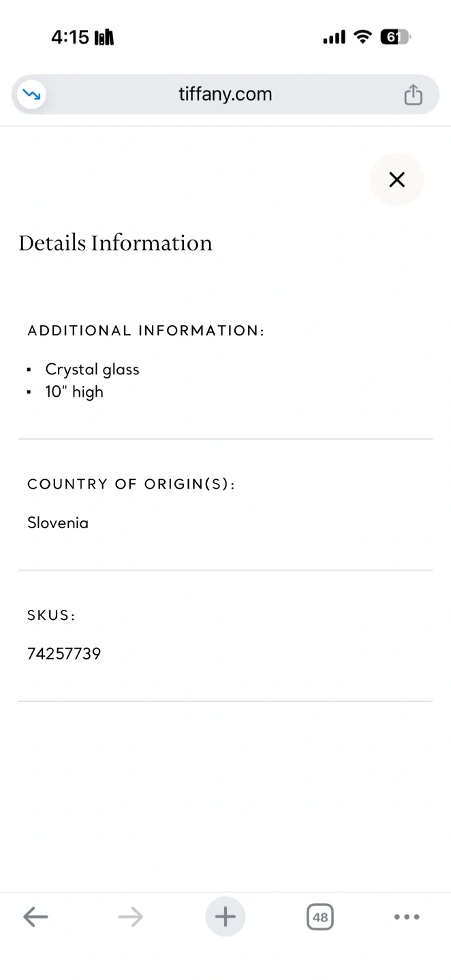The height and width of the screenshot is (980, 451).
Task: Tap the Additional Information section label
Action: (146, 331)
